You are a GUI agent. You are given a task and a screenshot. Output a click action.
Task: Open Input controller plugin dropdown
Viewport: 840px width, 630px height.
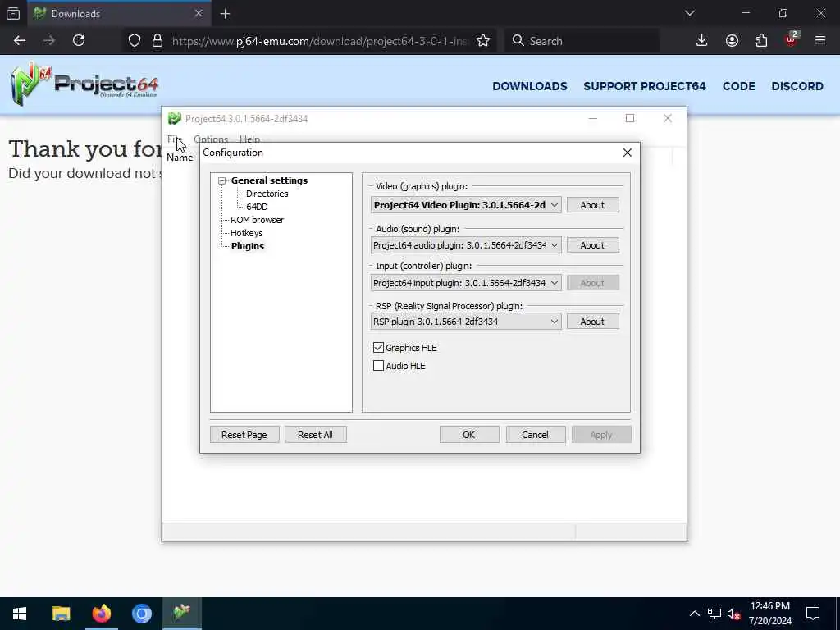466,283
